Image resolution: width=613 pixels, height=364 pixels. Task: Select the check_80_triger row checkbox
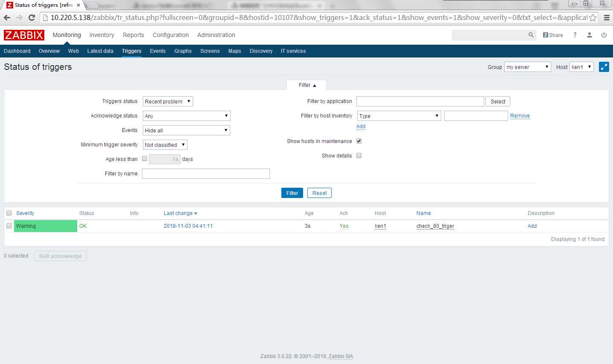pos(9,226)
